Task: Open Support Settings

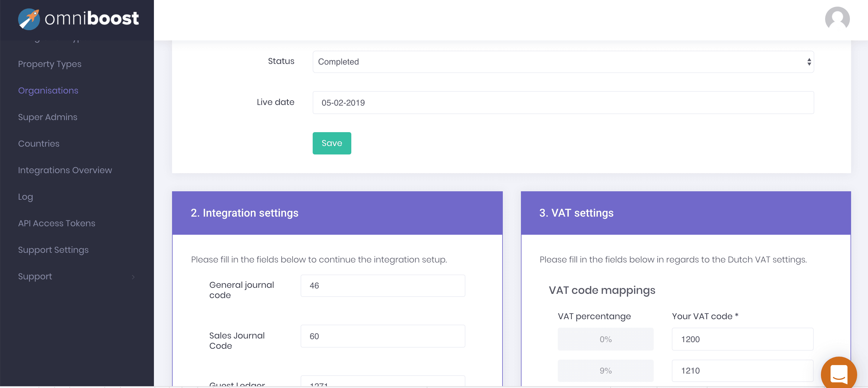Action: click(53, 250)
